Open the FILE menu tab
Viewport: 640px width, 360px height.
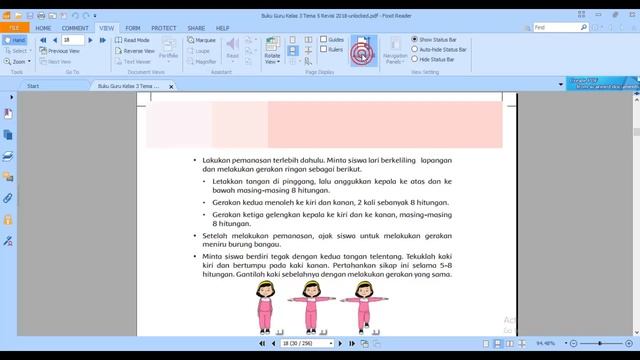tap(15, 28)
